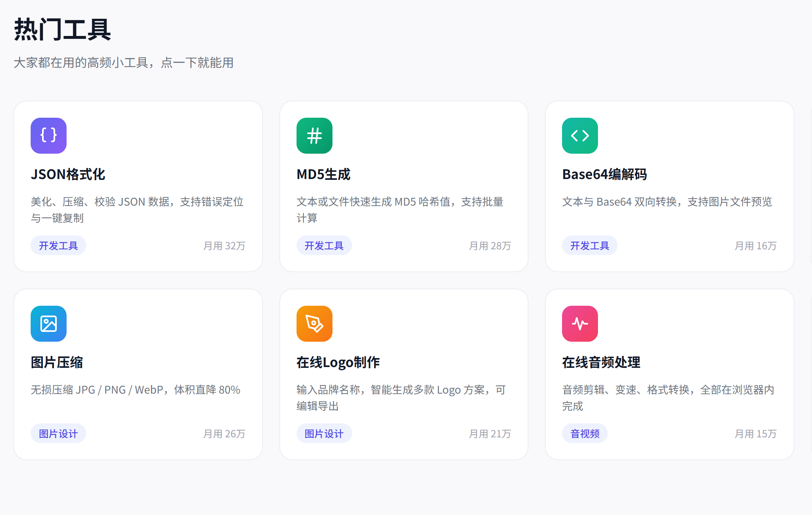Open the MD5生成 tool title
812x515 pixels.
tap(323, 175)
